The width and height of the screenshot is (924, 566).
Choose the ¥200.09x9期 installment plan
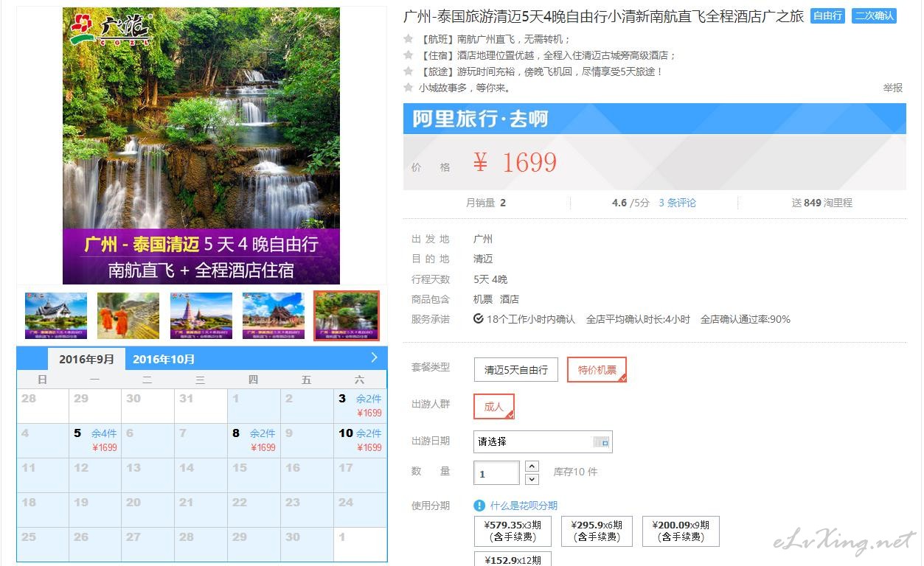tap(681, 531)
